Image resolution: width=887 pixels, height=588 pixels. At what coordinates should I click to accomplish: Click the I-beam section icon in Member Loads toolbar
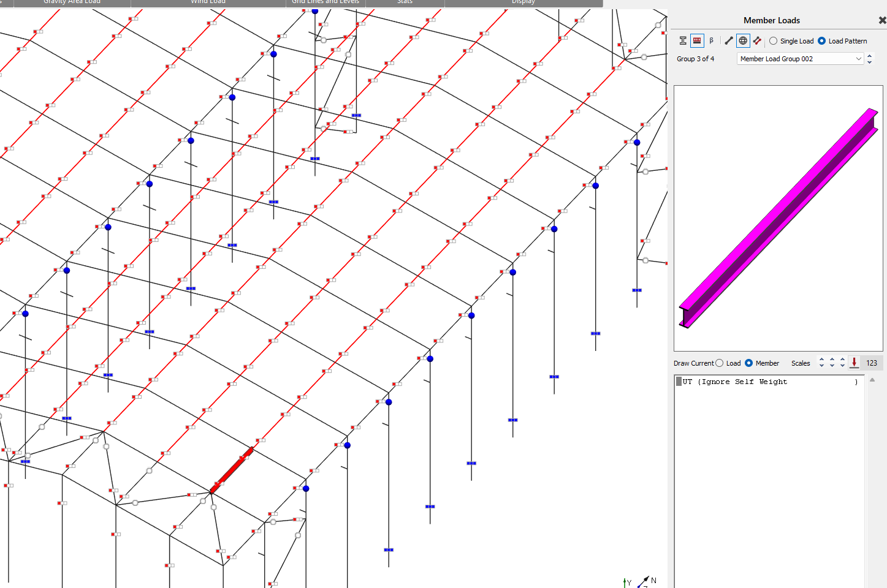(x=683, y=40)
